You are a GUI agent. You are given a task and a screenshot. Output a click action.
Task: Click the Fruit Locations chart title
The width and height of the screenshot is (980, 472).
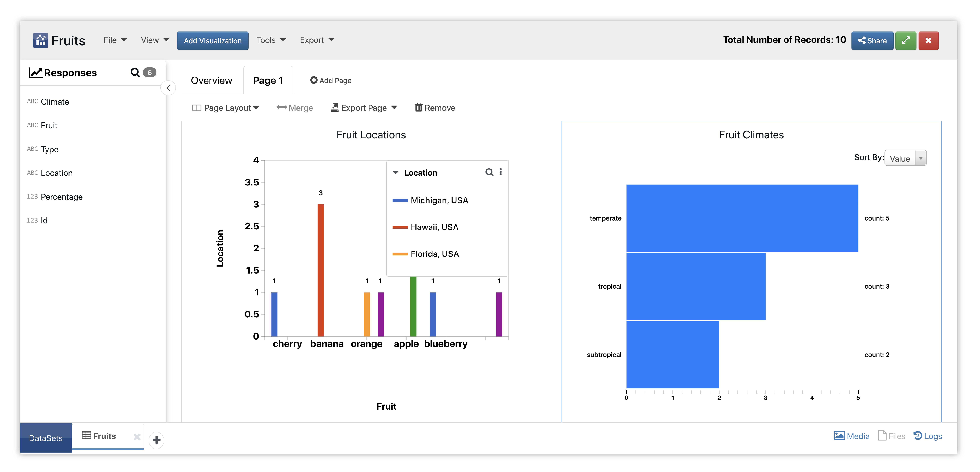pyautogui.click(x=371, y=135)
